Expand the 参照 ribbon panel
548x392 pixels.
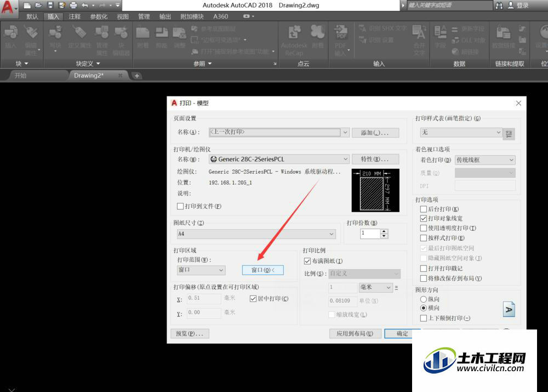(203, 64)
